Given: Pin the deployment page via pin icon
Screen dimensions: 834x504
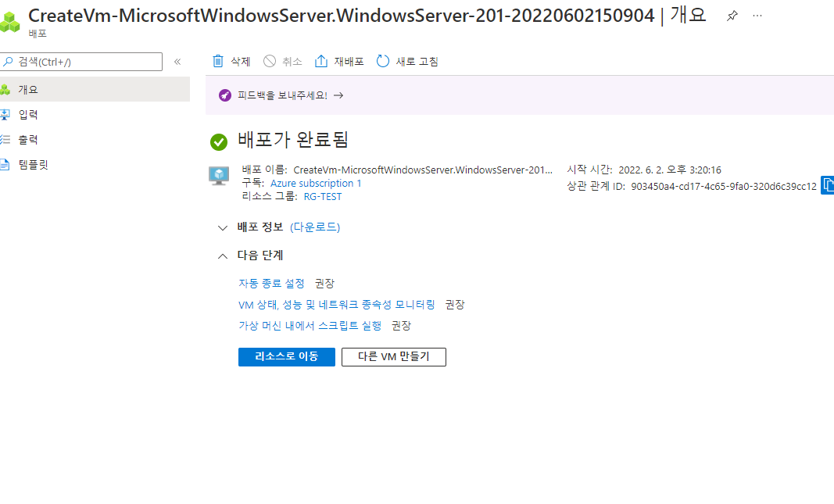Looking at the screenshot, I should coord(732,16).
